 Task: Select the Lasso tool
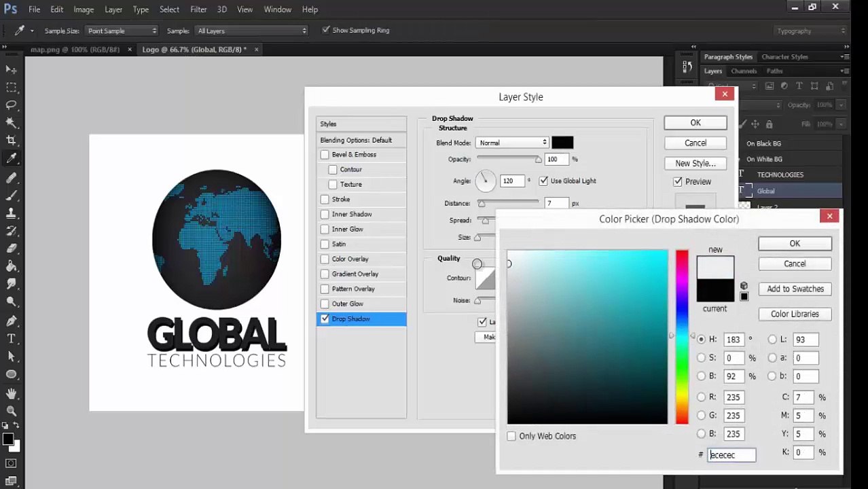[11, 105]
